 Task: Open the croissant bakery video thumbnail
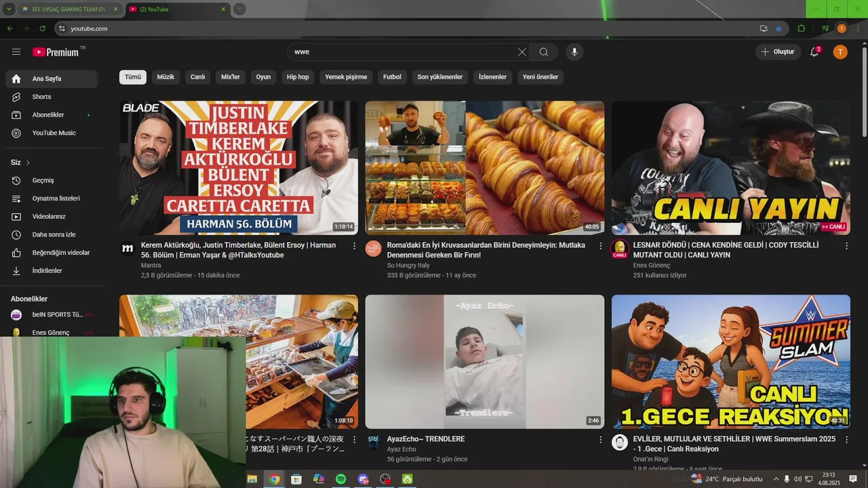coord(485,168)
